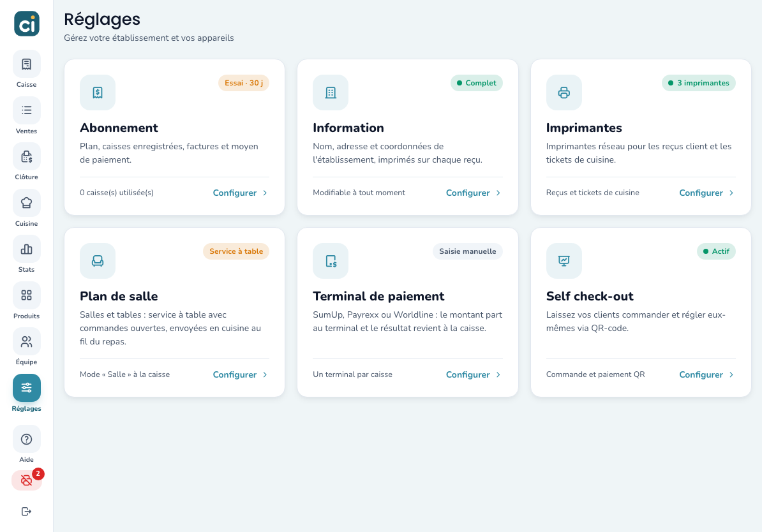
Task: Click the 'Essai · 30 j' badge
Action: coord(244,83)
